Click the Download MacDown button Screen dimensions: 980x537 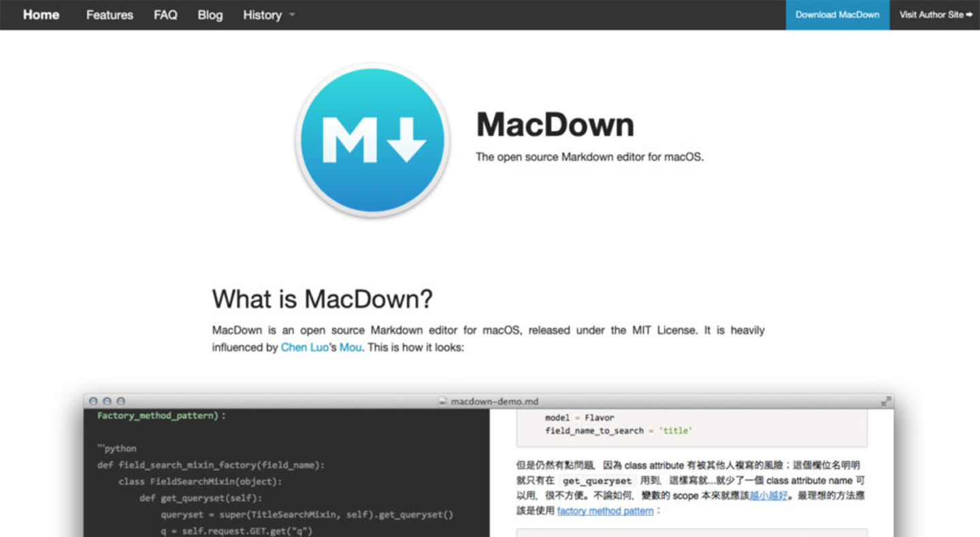pyautogui.click(x=837, y=15)
